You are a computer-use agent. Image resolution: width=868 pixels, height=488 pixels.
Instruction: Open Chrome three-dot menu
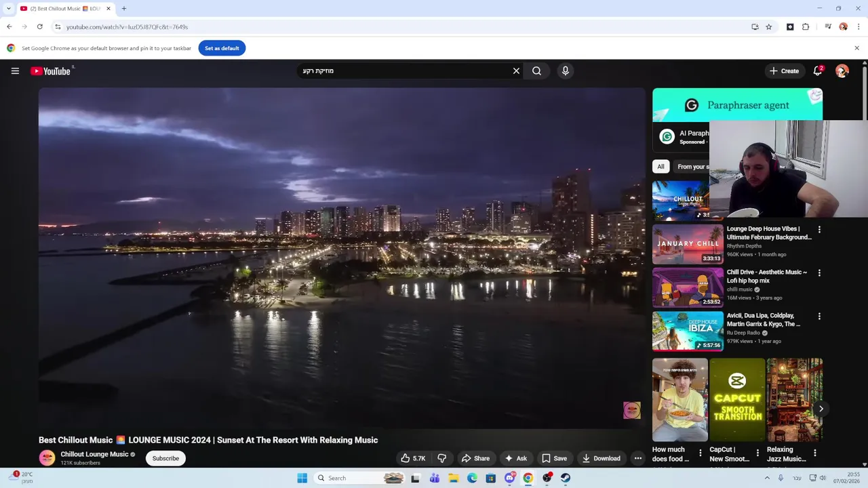coord(859,26)
